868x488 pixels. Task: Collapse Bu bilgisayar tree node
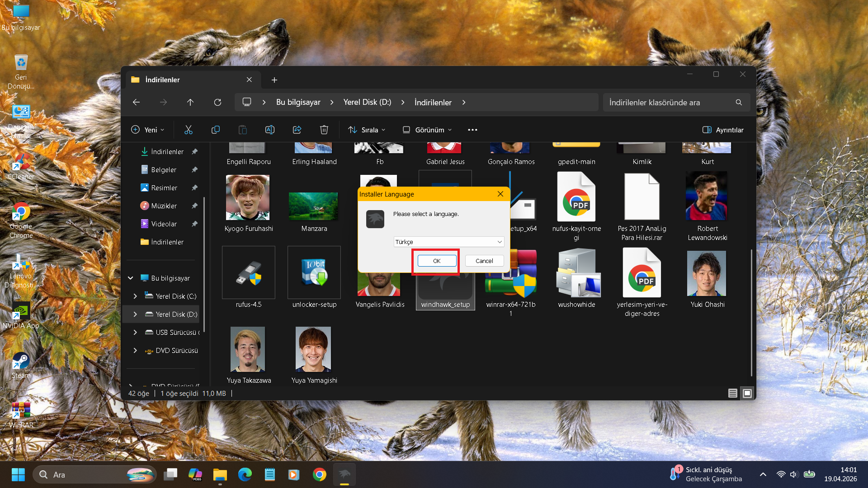coord(131,278)
